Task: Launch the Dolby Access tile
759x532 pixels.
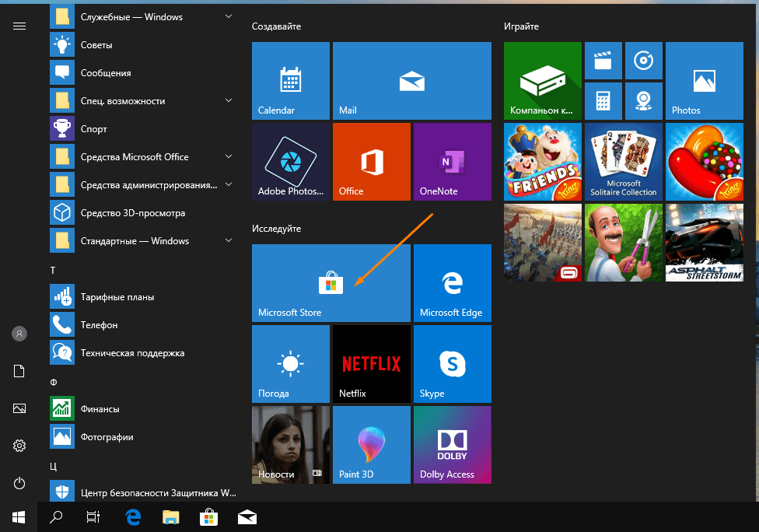Action: [x=452, y=445]
